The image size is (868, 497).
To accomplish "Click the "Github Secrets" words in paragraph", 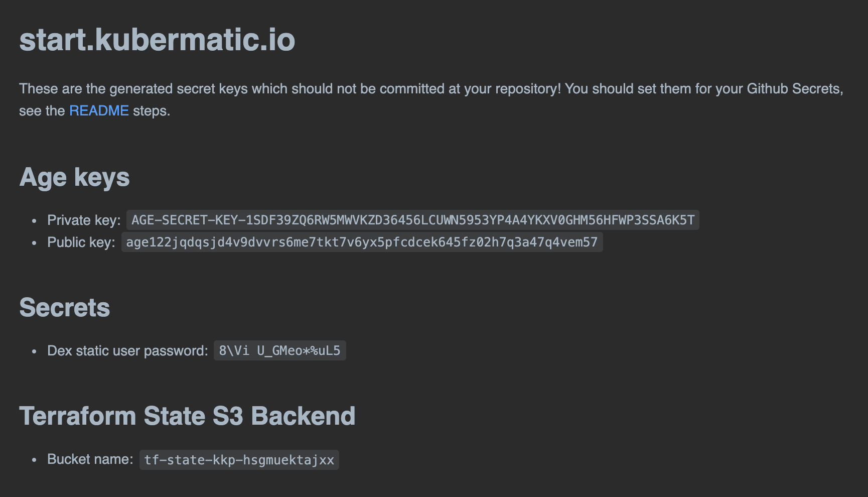I will pyautogui.click(x=794, y=89).
